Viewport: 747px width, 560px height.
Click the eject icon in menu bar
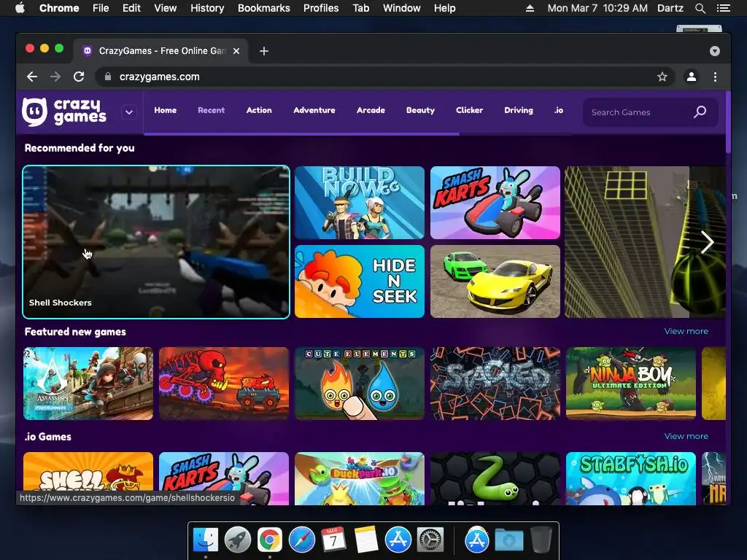coord(530,8)
